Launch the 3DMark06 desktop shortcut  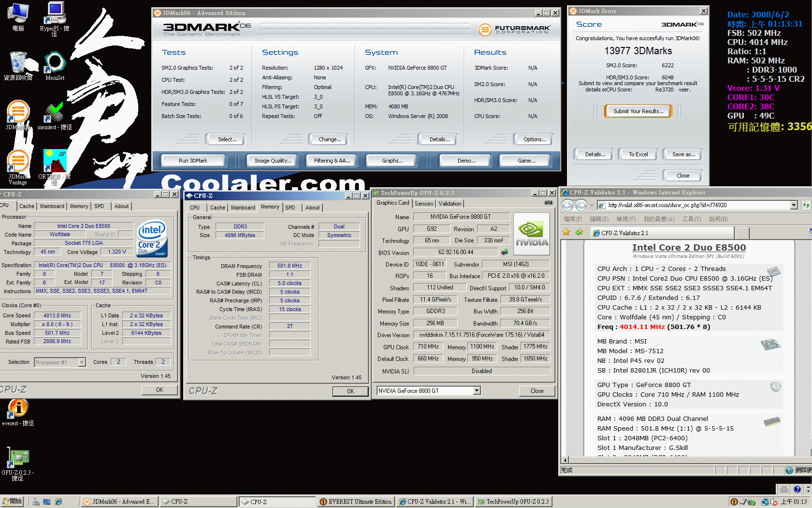pyautogui.click(x=18, y=115)
